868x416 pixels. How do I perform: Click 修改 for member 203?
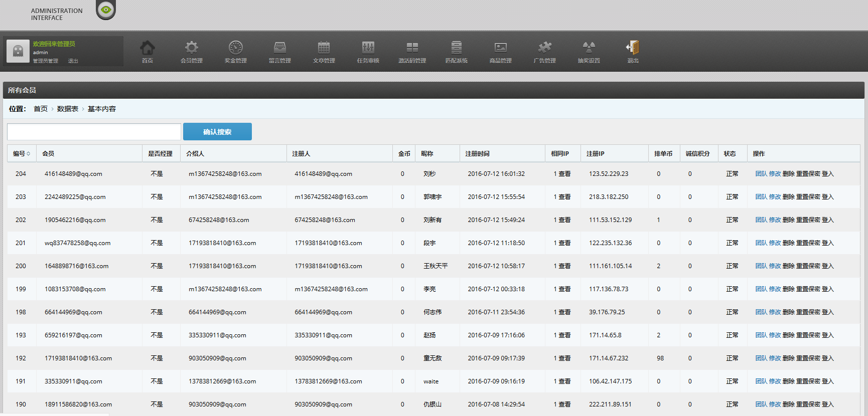point(775,197)
